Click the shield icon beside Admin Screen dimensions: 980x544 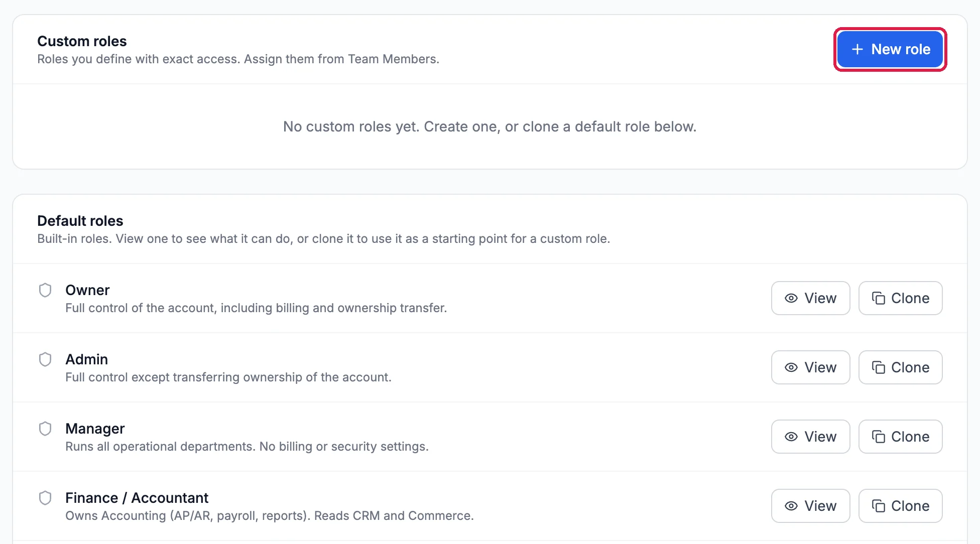[x=45, y=359]
